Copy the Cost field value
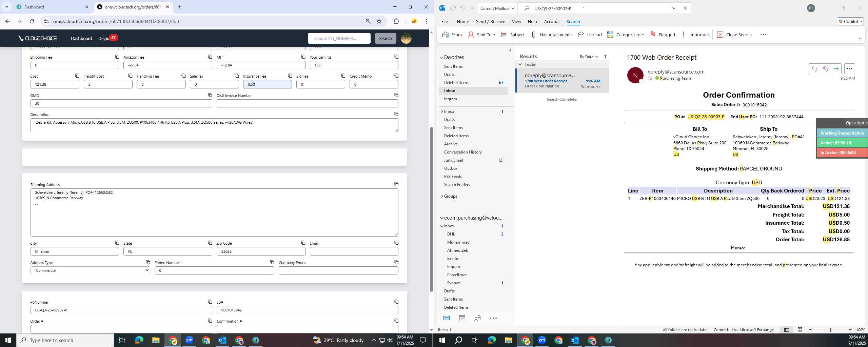This screenshot has width=868, height=347. (x=77, y=76)
